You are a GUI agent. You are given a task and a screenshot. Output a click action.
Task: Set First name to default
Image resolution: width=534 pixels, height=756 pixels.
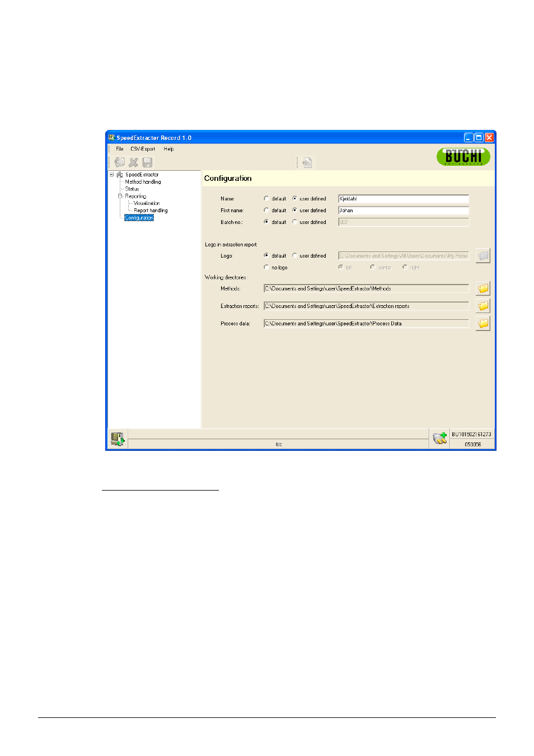tap(266, 211)
